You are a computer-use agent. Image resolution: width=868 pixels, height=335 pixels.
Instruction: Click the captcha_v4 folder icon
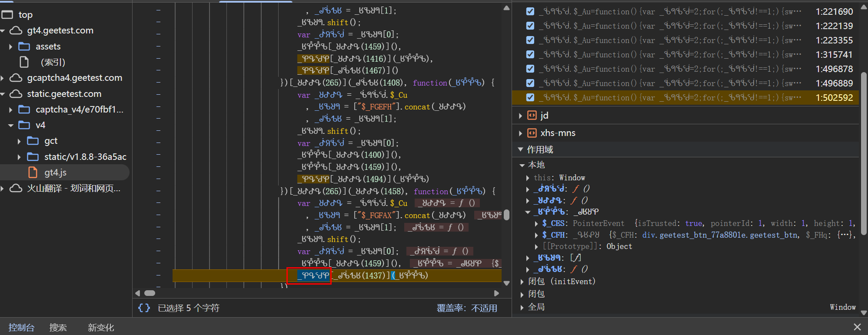tap(24, 109)
